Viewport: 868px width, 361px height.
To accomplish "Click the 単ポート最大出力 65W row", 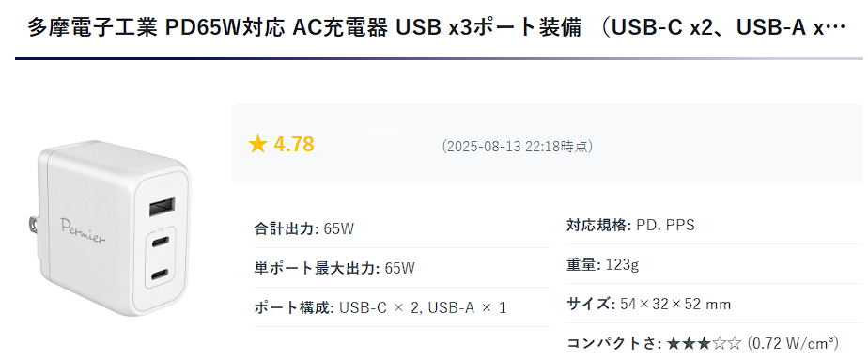I will point(402,268).
